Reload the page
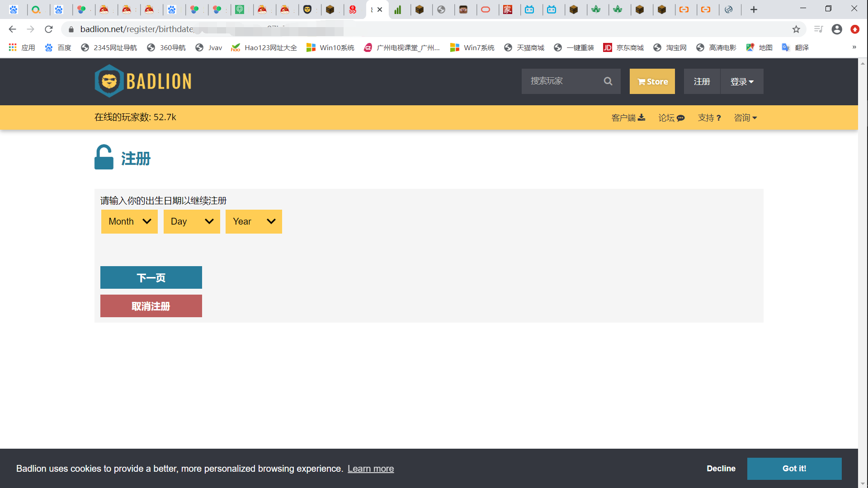 click(x=49, y=29)
